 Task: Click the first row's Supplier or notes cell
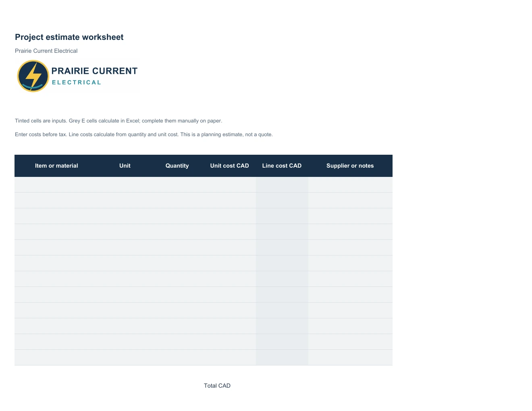point(350,185)
